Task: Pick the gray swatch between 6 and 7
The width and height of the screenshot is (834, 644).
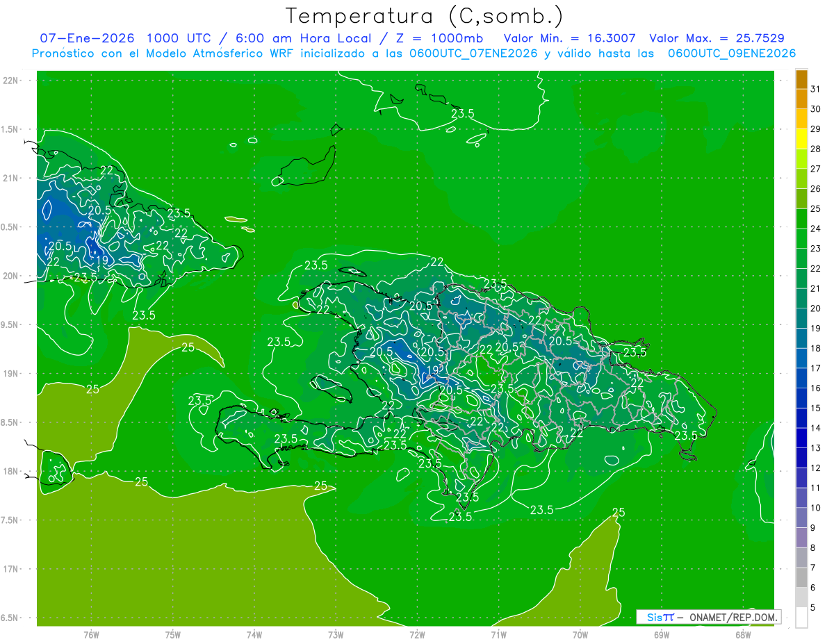Action: pyautogui.click(x=801, y=577)
